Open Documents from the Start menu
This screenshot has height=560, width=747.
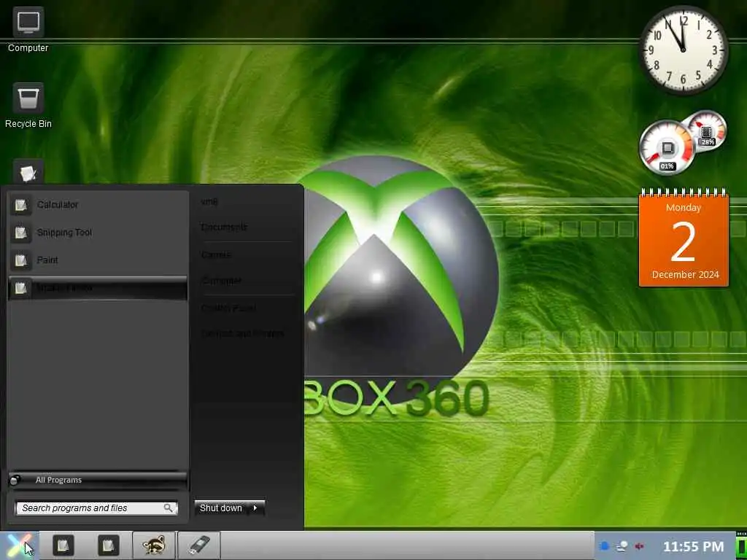tap(224, 227)
